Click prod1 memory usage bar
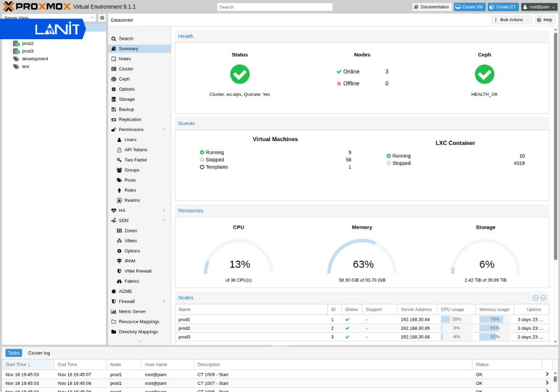 point(494,319)
